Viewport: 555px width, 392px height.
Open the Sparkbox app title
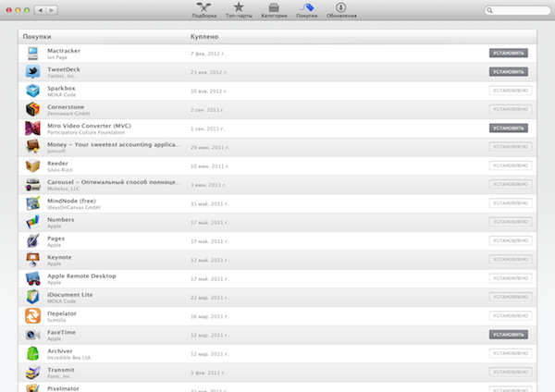pyautogui.click(x=61, y=88)
